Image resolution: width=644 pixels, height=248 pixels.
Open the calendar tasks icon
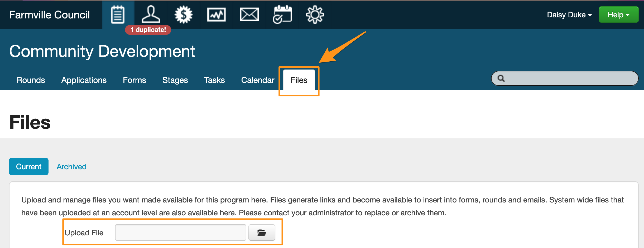[282, 15]
